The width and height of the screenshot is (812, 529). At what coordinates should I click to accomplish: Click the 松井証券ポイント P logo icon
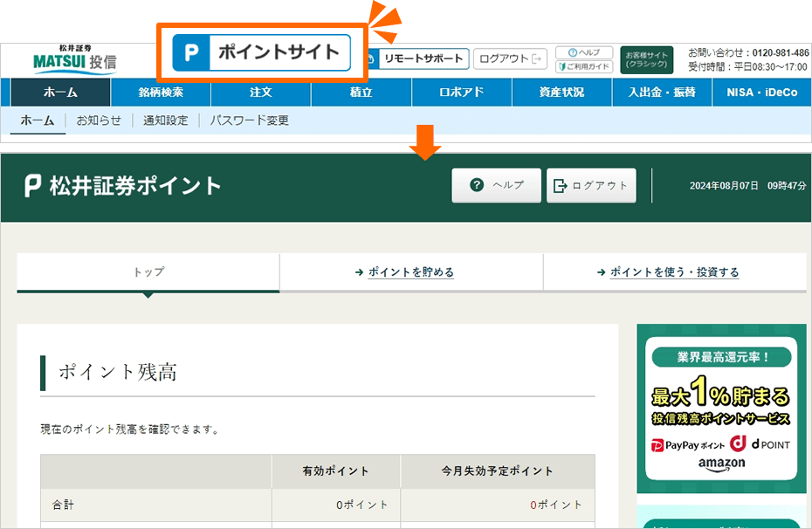(x=32, y=185)
